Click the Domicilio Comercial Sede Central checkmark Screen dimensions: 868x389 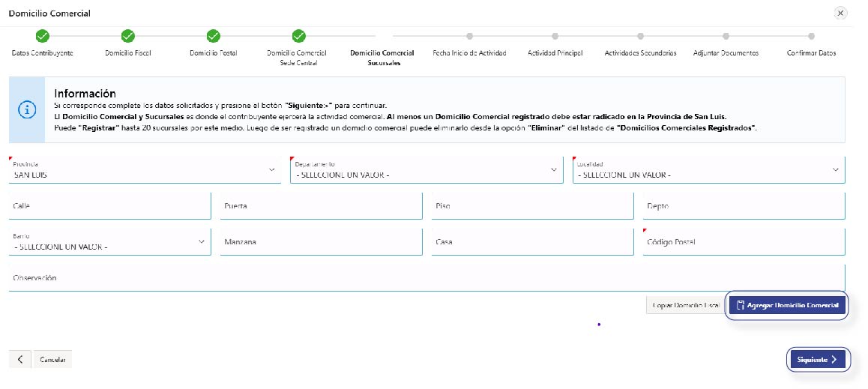pos(298,36)
